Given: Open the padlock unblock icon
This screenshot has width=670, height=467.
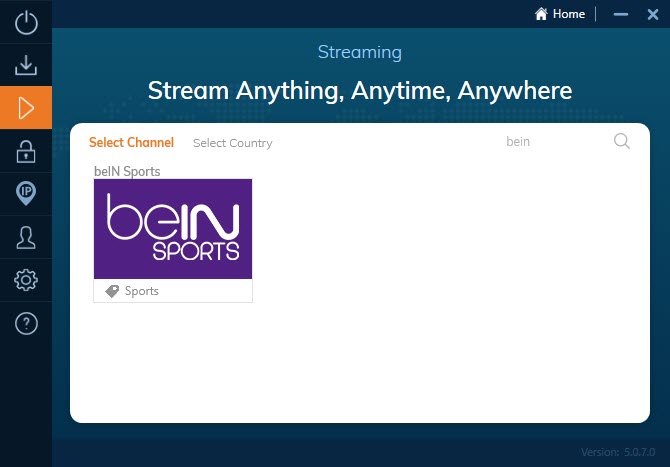Looking at the screenshot, I should (x=26, y=151).
